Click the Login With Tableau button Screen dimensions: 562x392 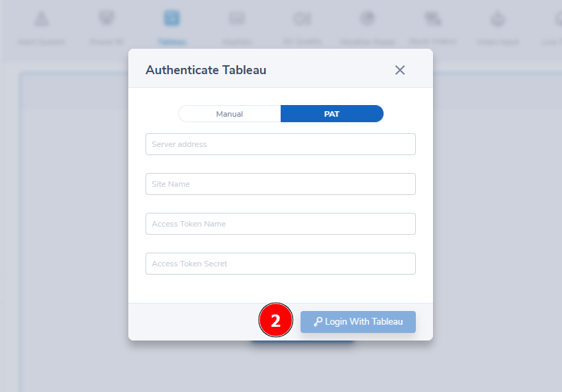(x=358, y=322)
